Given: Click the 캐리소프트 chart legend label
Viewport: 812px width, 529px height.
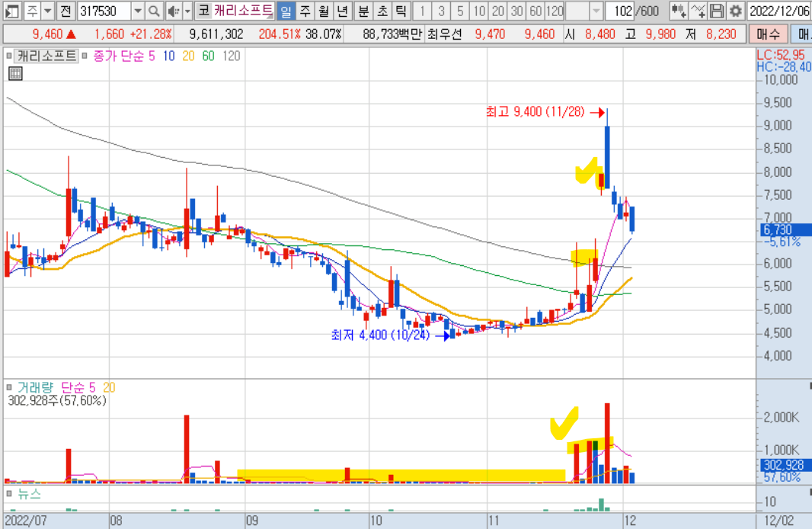Looking at the screenshot, I should (46, 56).
